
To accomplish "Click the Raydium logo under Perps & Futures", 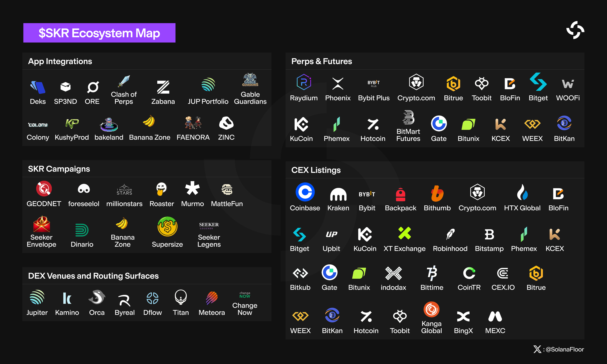I will point(304,82).
